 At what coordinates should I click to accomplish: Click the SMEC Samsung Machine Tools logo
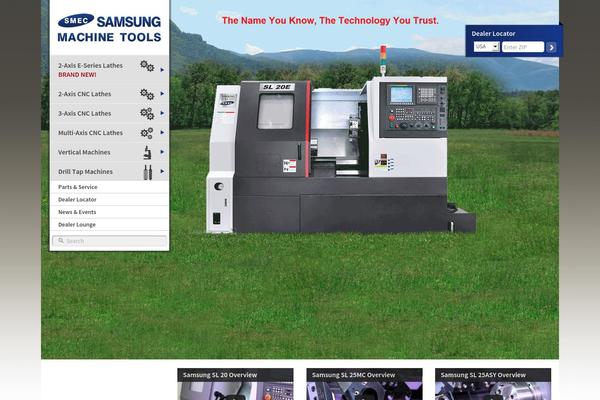[109, 28]
